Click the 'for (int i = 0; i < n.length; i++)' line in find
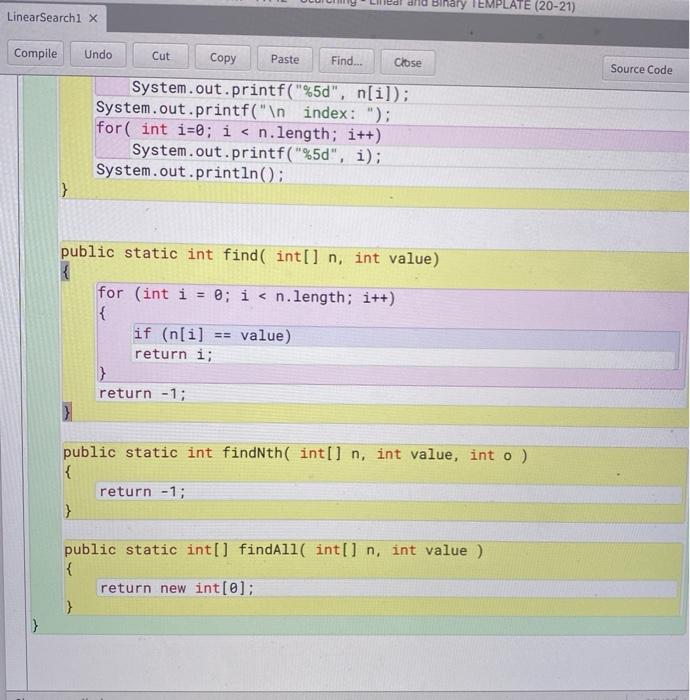Image resolution: width=690 pixels, height=700 pixels. pyautogui.click(x=246, y=296)
